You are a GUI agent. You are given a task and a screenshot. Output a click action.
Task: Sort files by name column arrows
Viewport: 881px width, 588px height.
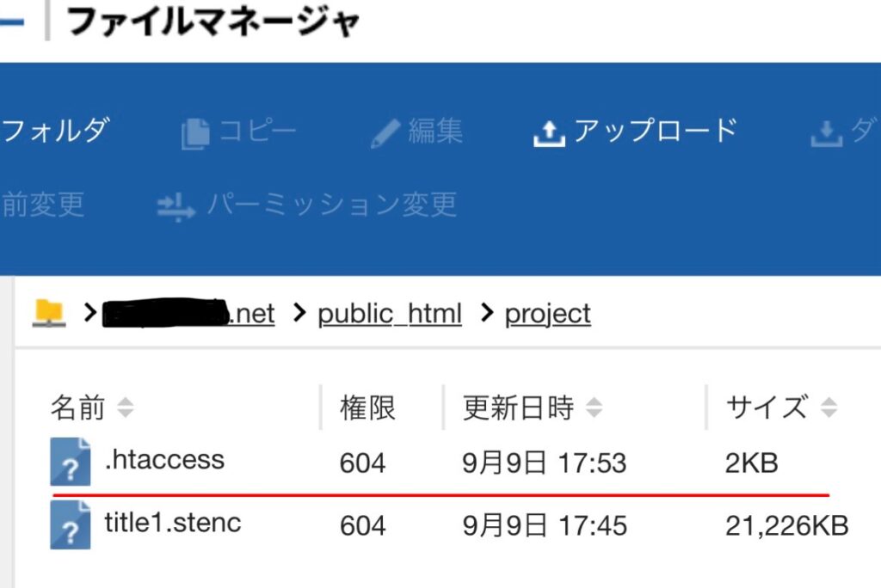tap(126, 407)
